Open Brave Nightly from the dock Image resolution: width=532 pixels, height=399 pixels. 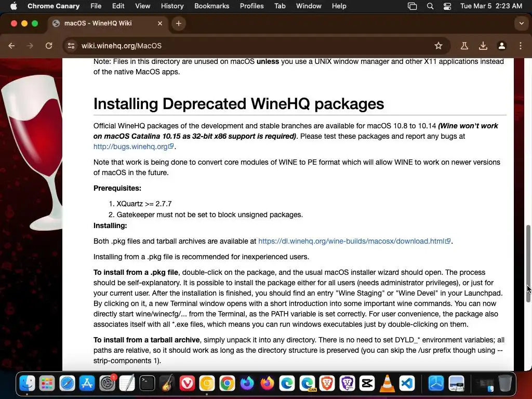(347, 383)
